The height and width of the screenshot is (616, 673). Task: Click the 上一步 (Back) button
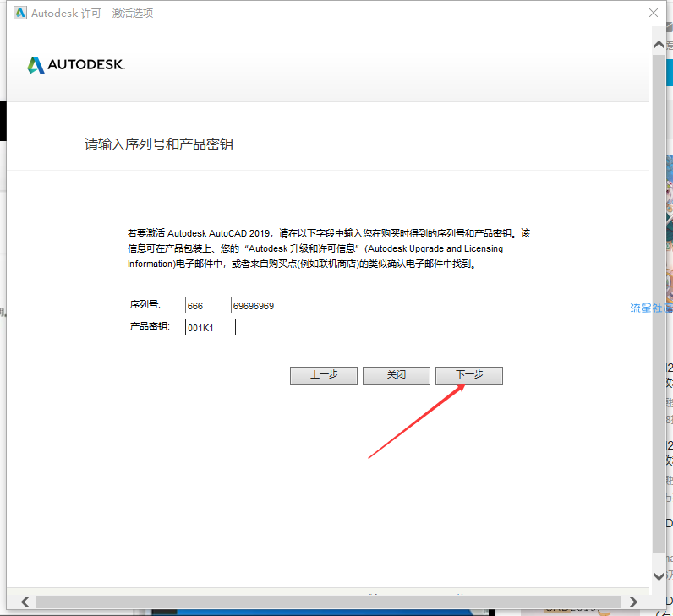click(x=324, y=375)
